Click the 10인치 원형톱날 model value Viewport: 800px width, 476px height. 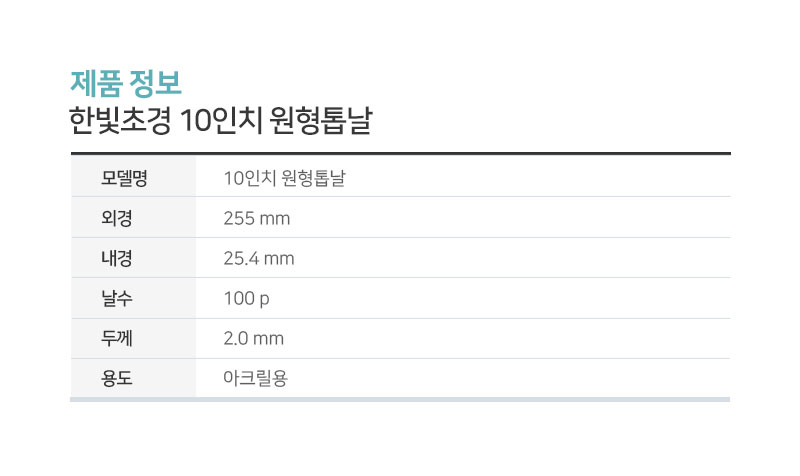tap(284, 178)
